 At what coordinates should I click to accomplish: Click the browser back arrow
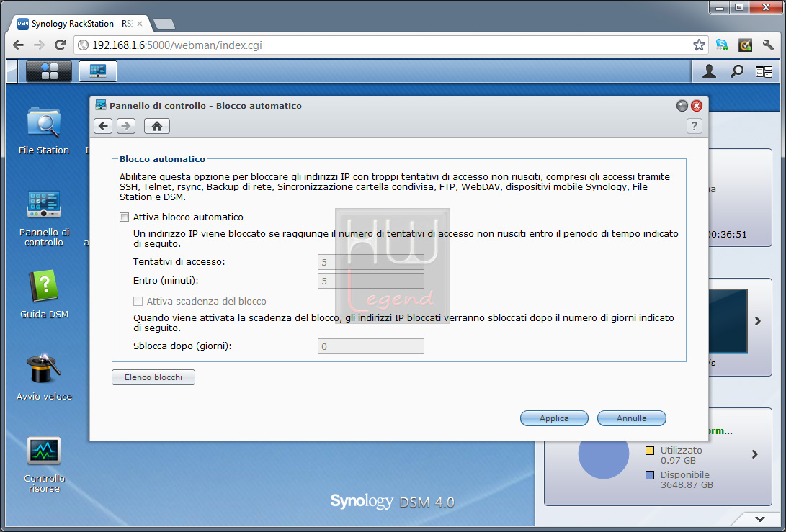click(19, 45)
